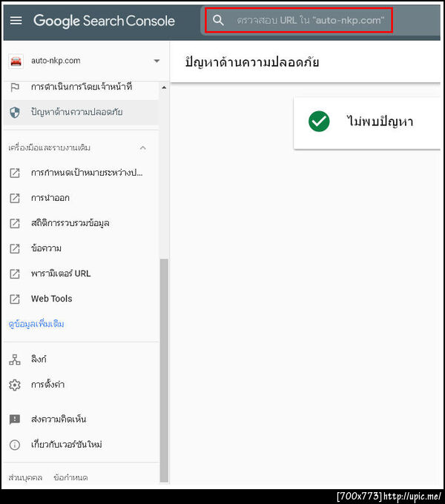Viewport: 445px width, 504px height.
Task: Click external link icon beside Web Tools
Action: [x=15, y=299]
